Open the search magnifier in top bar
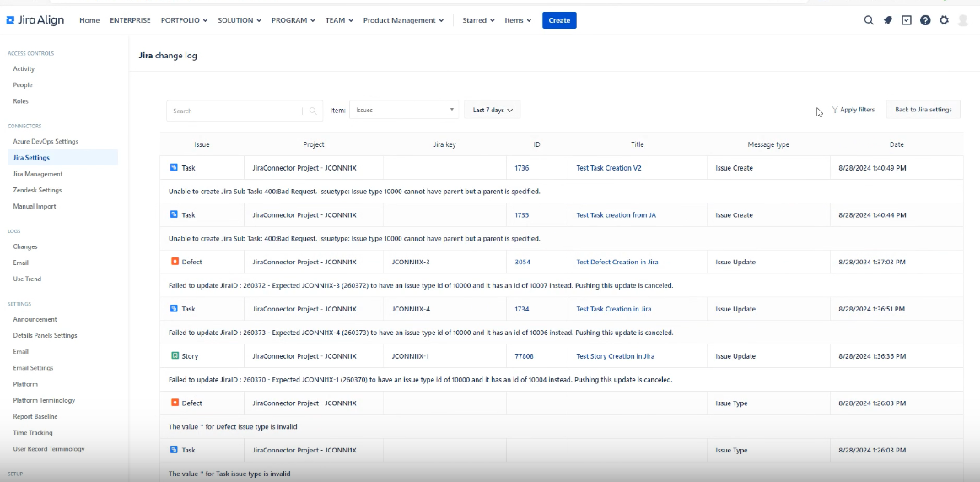This screenshot has height=482, width=980. pos(869,20)
